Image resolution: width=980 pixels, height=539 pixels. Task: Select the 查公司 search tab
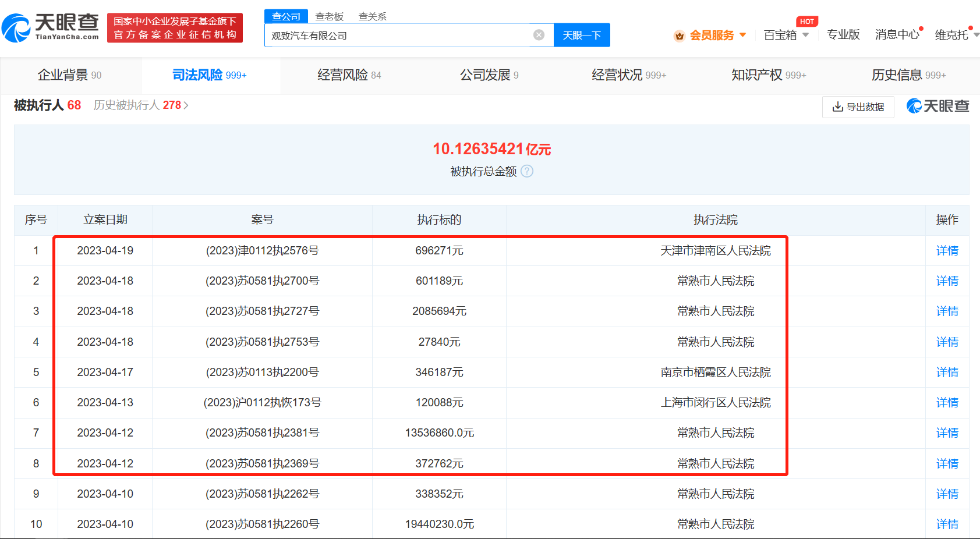pyautogui.click(x=286, y=16)
